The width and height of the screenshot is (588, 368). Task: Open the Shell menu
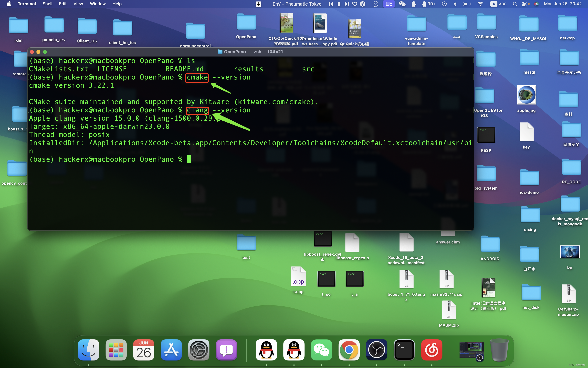coord(47,4)
